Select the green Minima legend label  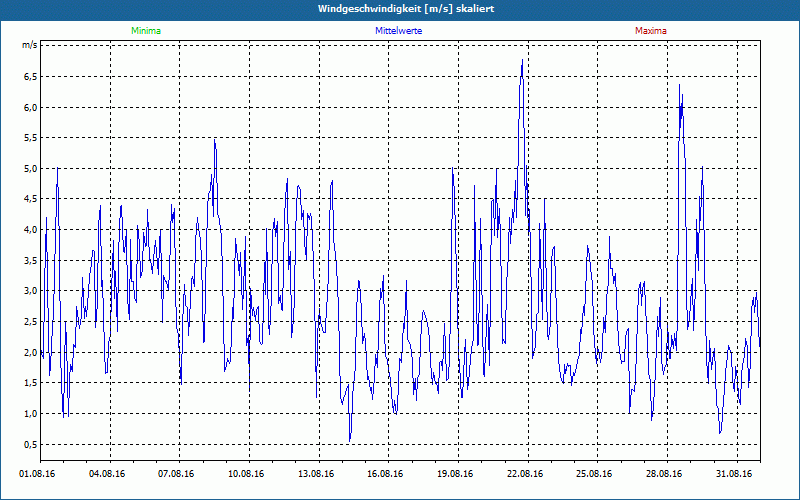click(x=146, y=31)
